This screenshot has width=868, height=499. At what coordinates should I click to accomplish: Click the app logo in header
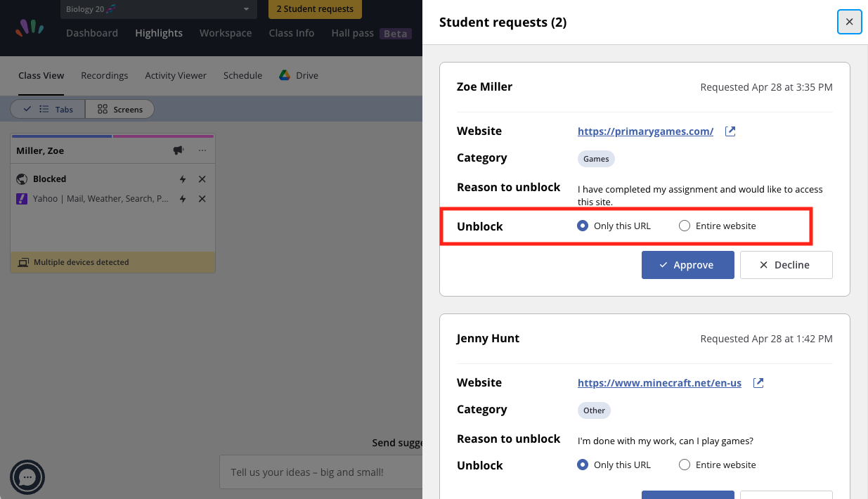click(30, 27)
